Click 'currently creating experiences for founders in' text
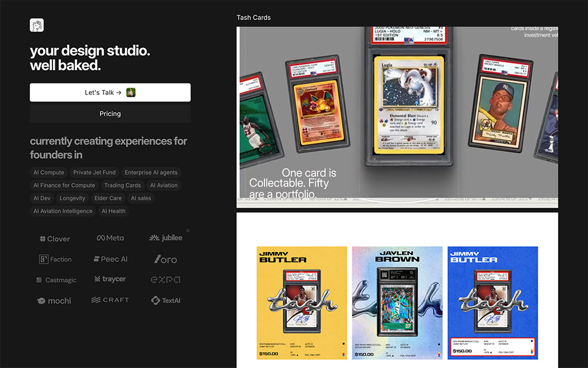The image size is (588, 368). [108, 148]
